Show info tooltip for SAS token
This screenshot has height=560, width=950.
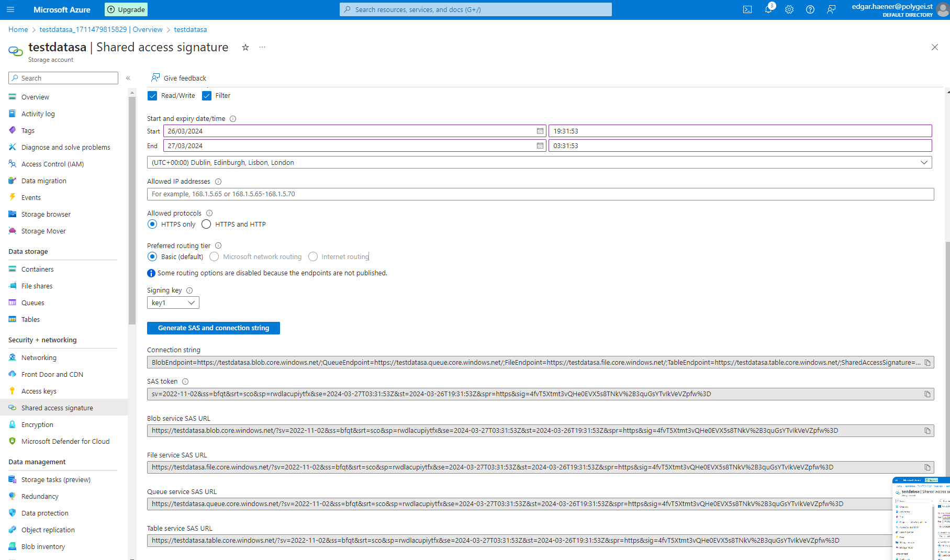coord(185,382)
